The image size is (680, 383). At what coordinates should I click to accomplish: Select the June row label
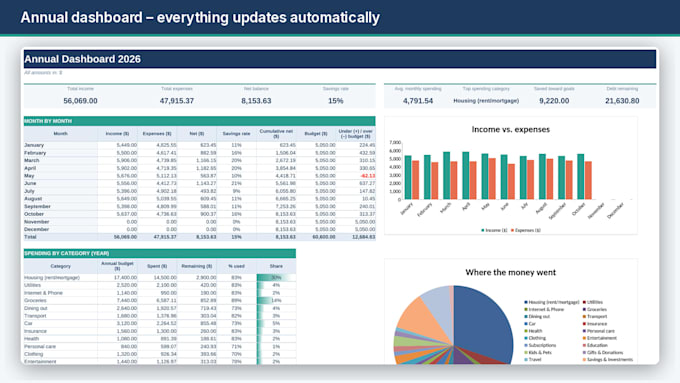point(30,183)
